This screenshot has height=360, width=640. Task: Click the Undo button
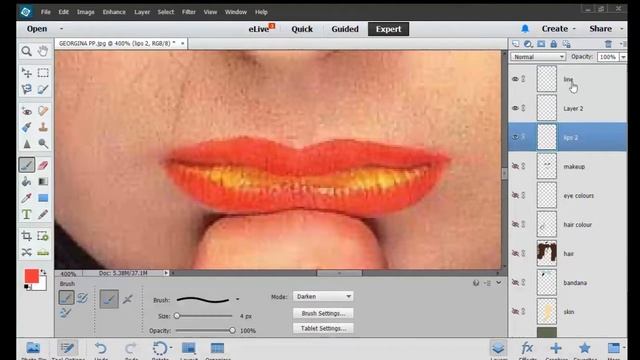click(101, 350)
